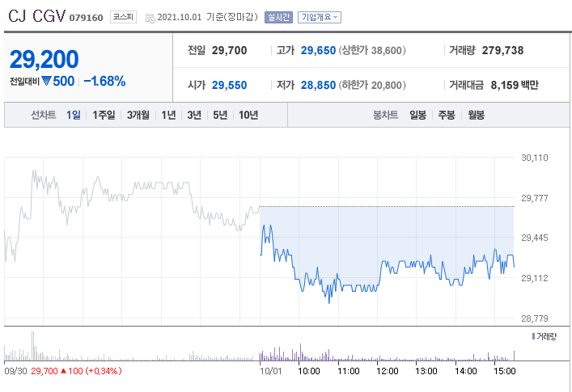This screenshot has height=392, width=572.
Task: Click the 28,779 axis label
Action: (x=535, y=318)
